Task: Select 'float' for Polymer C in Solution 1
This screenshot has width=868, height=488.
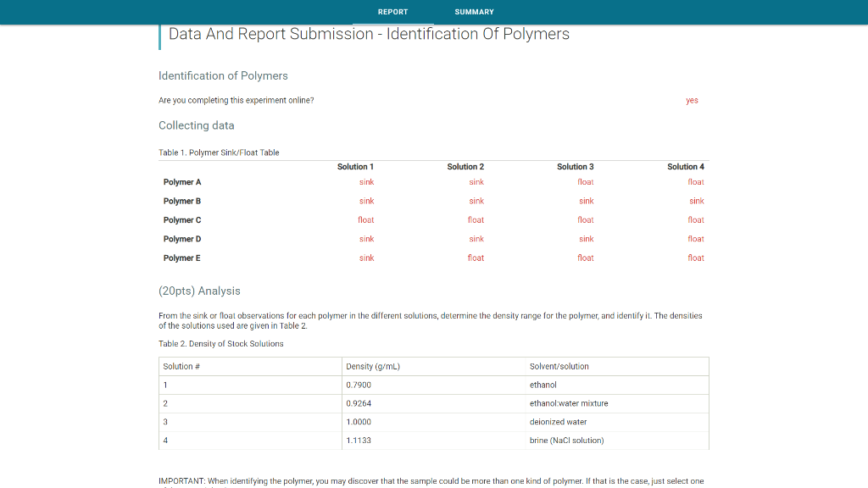Action: click(365, 219)
